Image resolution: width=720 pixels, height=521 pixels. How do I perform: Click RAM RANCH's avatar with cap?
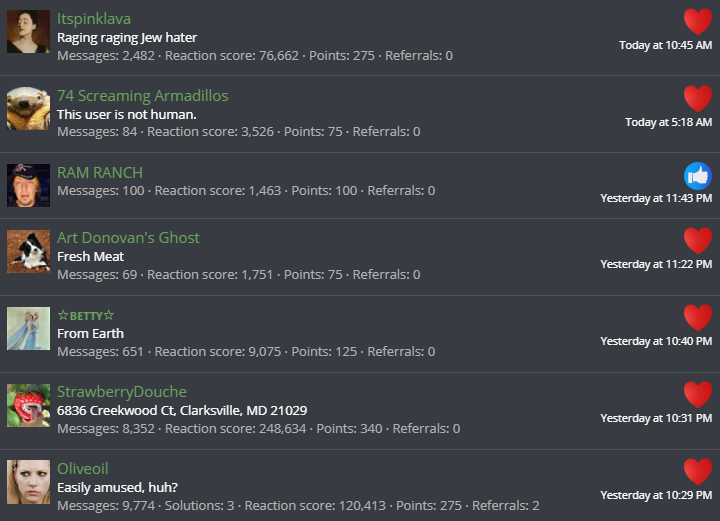click(28, 185)
